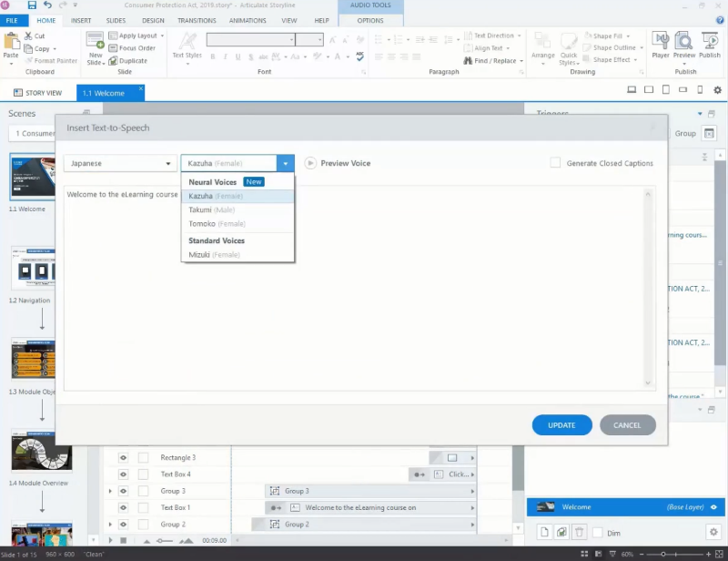Viewport: 728px width, 561px height.
Task: Click Format Painter in Clipboard group
Action: tap(51, 61)
